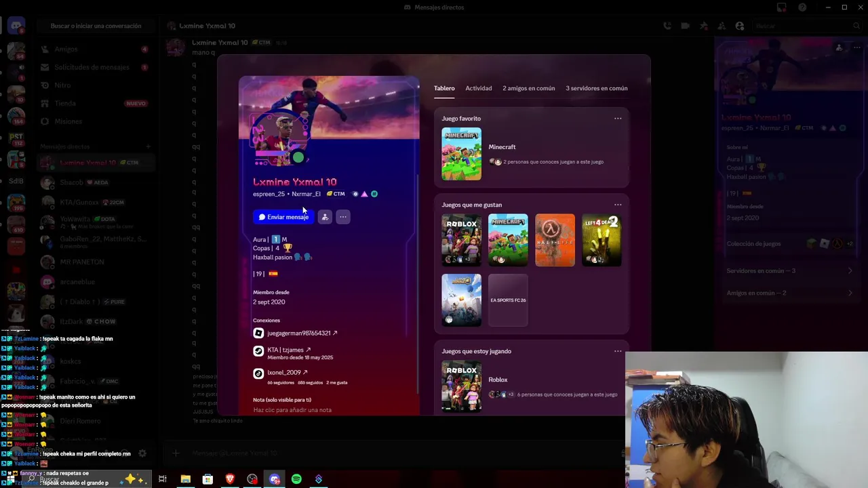The image size is (868, 488).
Task: Open options menu for Juegos que me gustan widget
Action: 618,205
